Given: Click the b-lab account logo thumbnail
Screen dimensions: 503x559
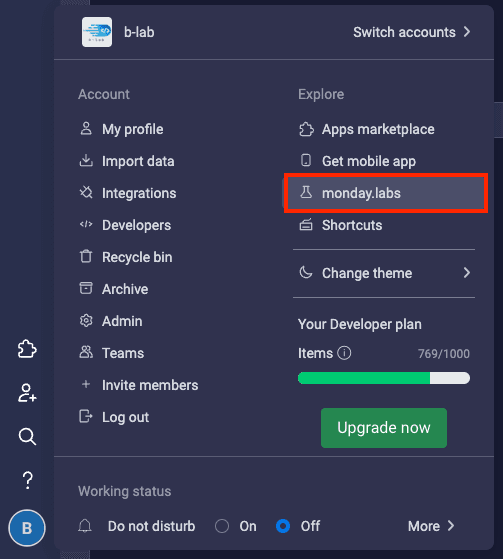Looking at the screenshot, I should (97, 32).
